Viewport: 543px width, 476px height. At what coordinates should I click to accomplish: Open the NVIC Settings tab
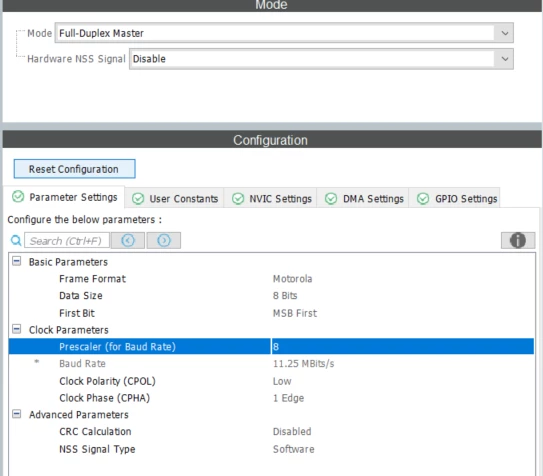pos(270,199)
